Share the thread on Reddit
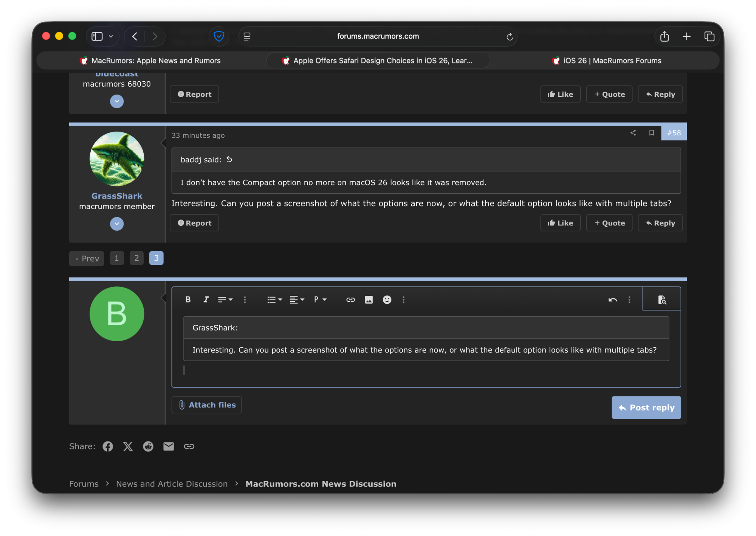The width and height of the screenshot is (756, 536). click(148, 446)
